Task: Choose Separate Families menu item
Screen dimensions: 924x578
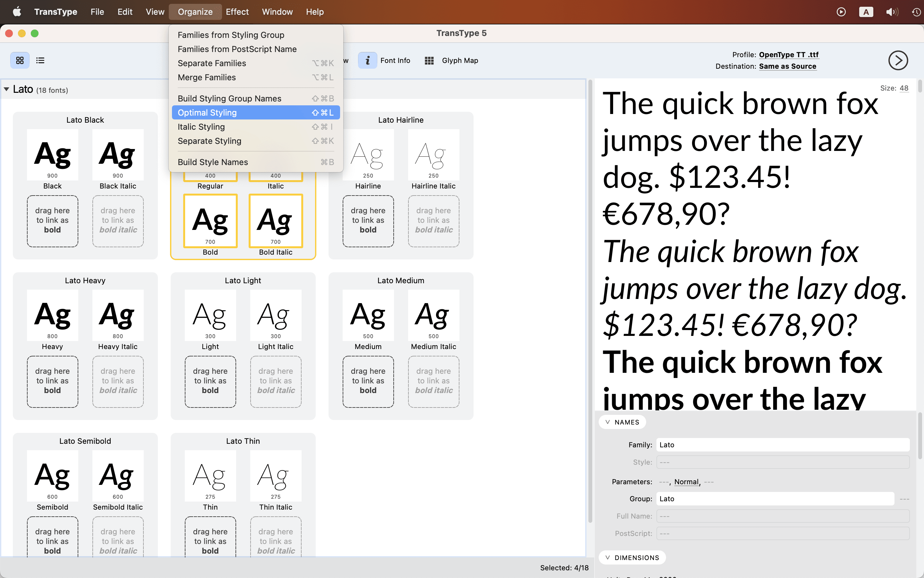Action: click(x=256, y=63)
